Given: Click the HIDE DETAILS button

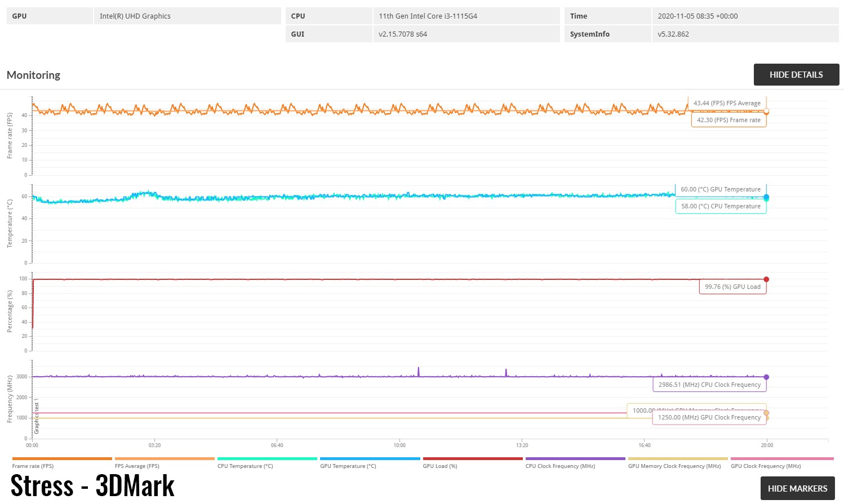Looking at the screenshot, I should click(796, 75).
